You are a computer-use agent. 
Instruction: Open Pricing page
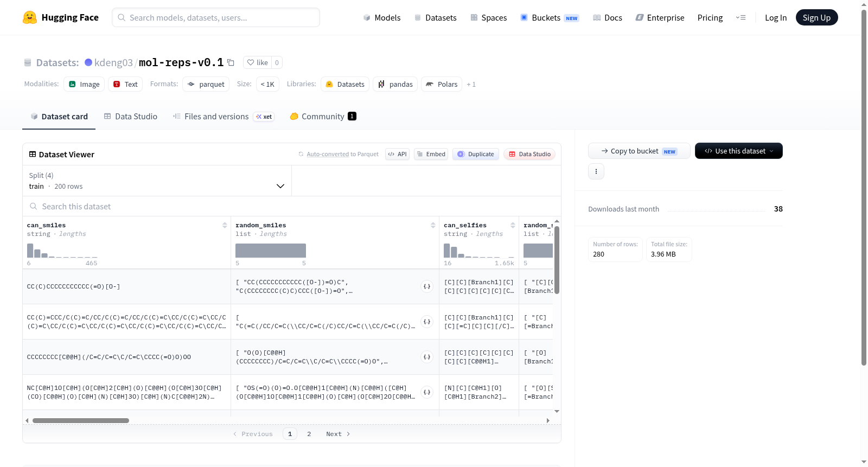(x=710, y=17)
